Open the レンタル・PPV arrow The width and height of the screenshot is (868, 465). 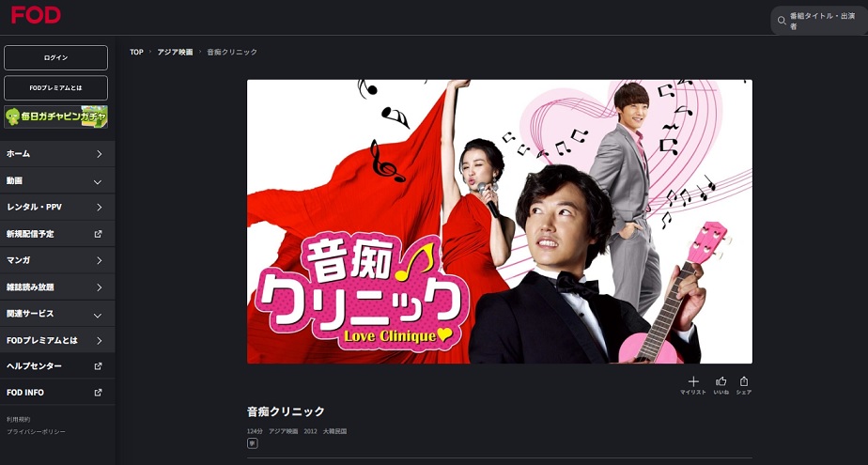tap(99, 207)
